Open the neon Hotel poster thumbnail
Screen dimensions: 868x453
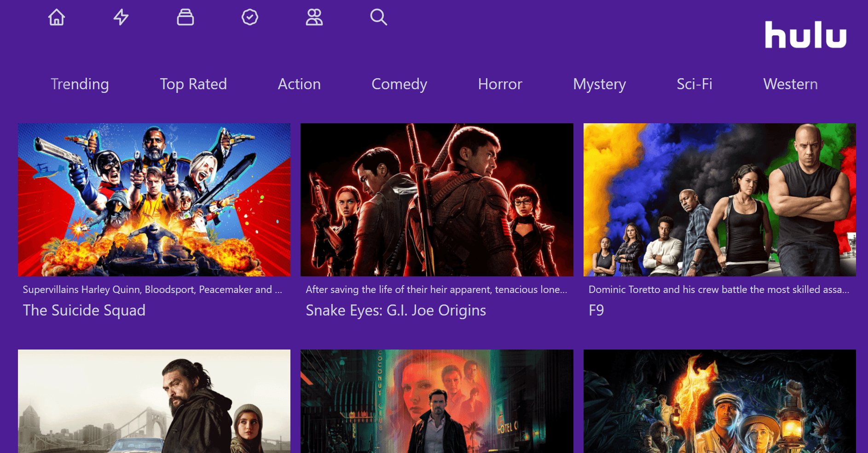coord(437,401)
